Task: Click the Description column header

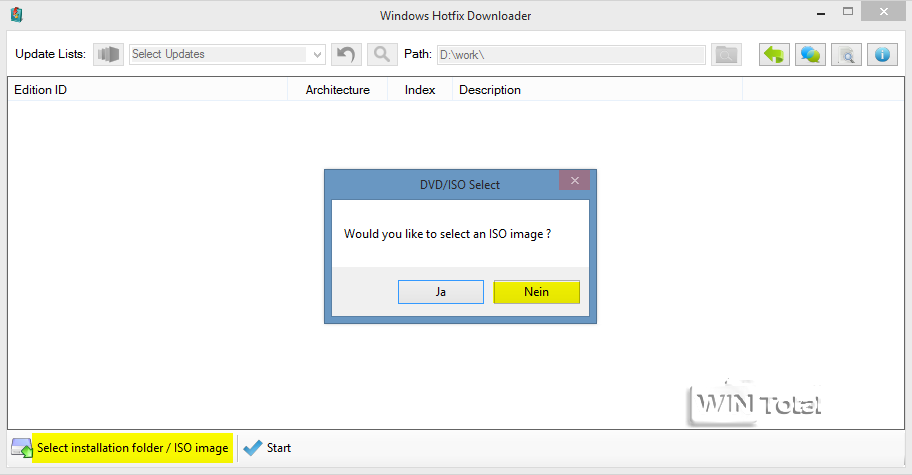Action: point(597,90)
